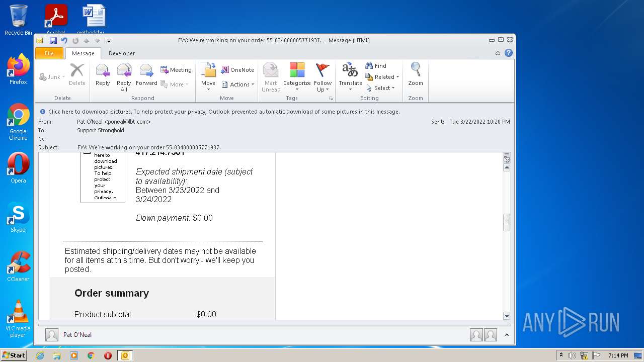
Task: Delete this message
Action: tap(77, 75)
